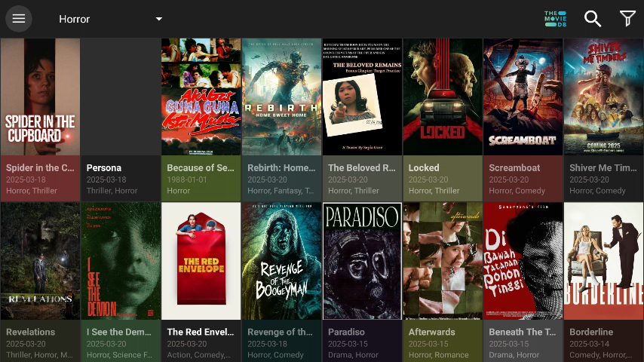
Task: Click the Afterwards title label
Action: (434, 332)
